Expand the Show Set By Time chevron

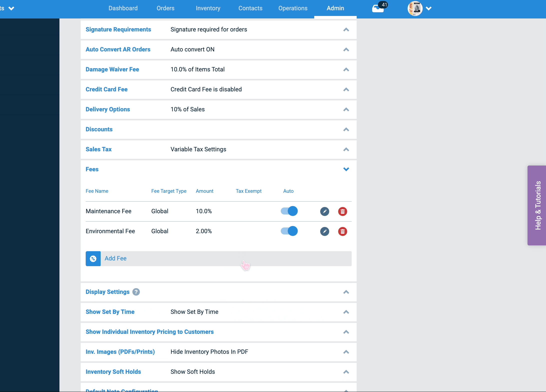click(x=346, y=312)
